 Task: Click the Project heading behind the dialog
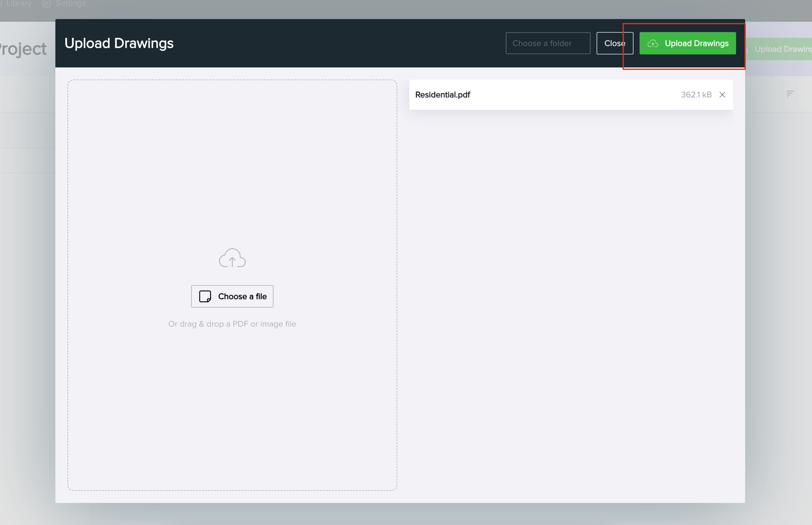(x=23, y=48)
